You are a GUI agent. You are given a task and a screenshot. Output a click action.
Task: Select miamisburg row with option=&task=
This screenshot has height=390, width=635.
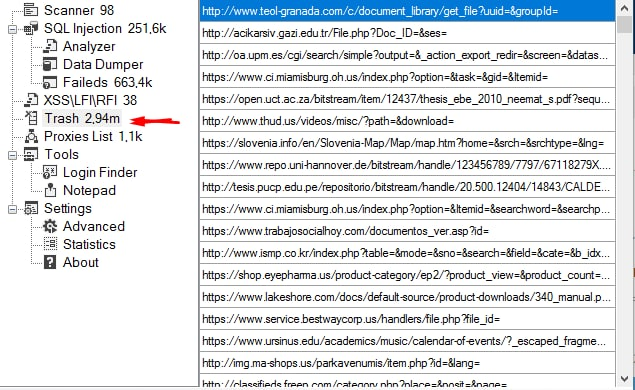(x=407, y=77)
